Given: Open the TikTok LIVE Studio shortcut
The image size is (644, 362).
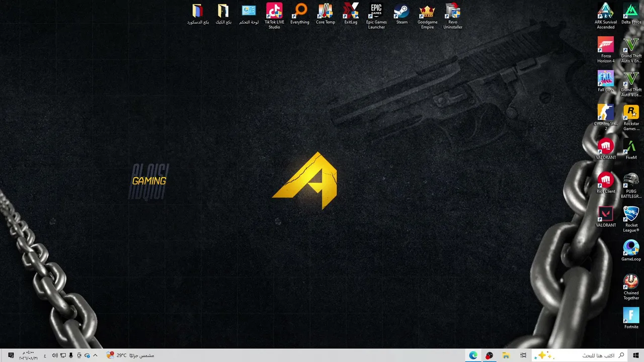Looking at the screenshot, I should (274, 16).
